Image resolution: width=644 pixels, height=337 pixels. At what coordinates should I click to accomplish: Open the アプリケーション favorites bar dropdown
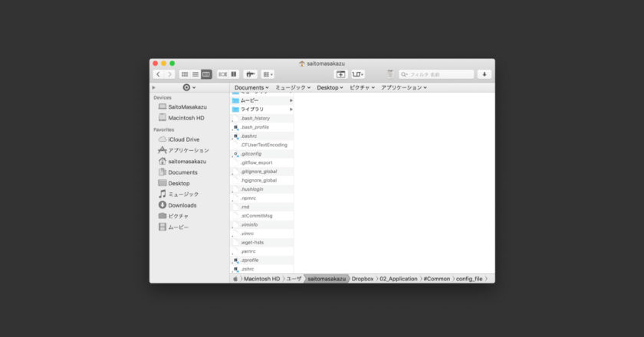[404, 87]
